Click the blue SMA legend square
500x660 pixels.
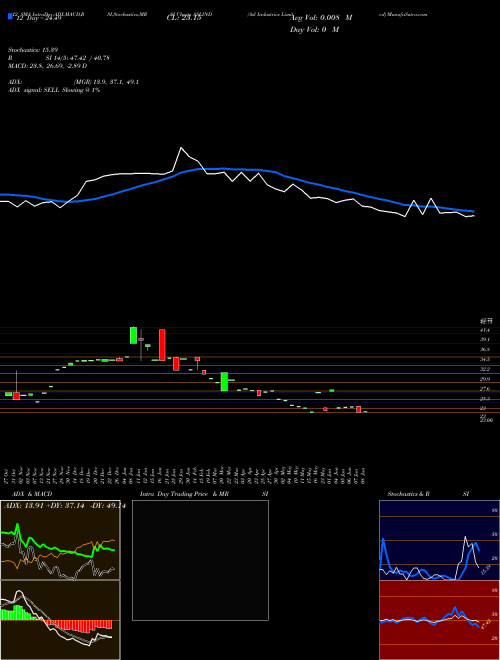[10, 17]
